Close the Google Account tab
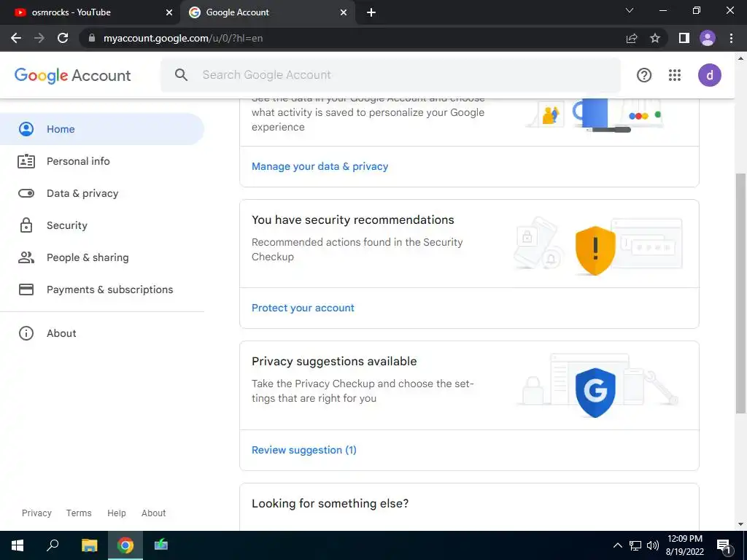The width and height of the screenshot is (747, 560). click(344, 12)
